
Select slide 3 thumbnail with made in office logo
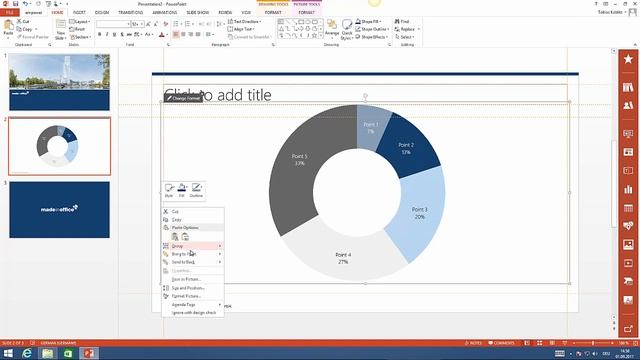coord(60,210)
